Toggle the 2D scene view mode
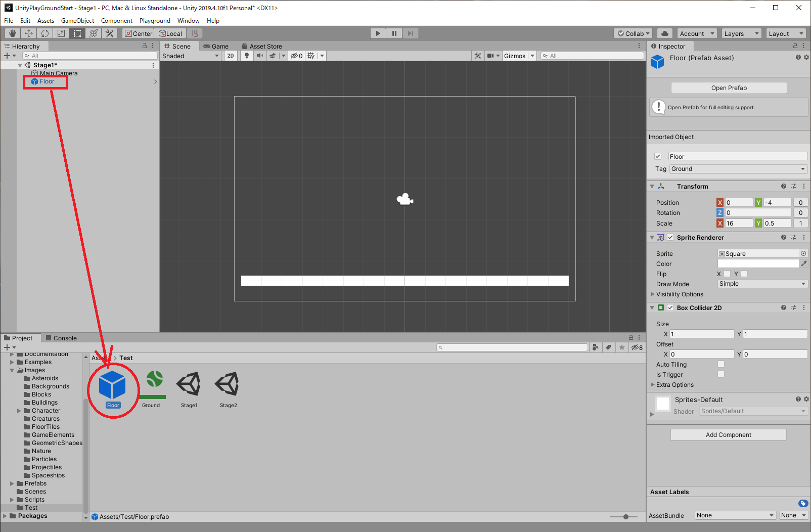 coord(231,56)
